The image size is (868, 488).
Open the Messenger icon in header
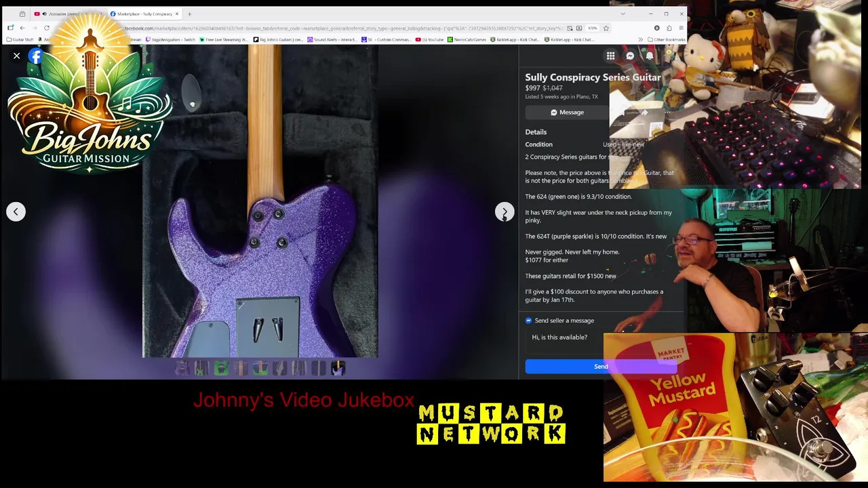630,56
